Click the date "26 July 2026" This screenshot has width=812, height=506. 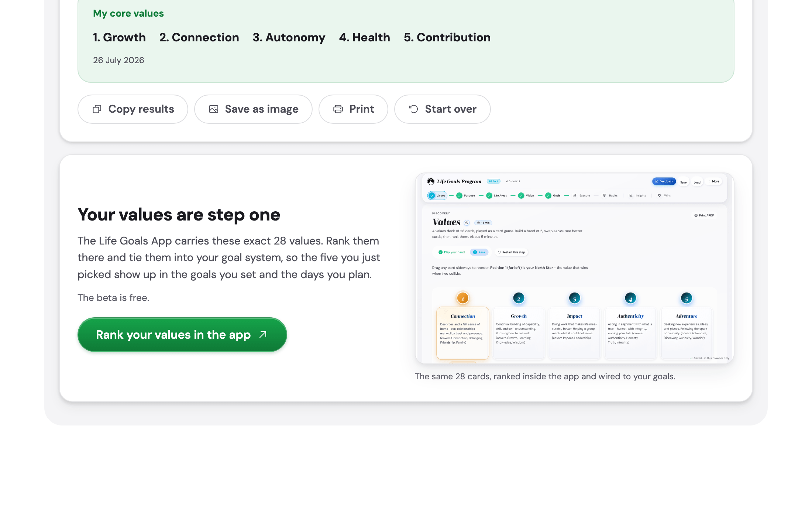coord(118,60)
